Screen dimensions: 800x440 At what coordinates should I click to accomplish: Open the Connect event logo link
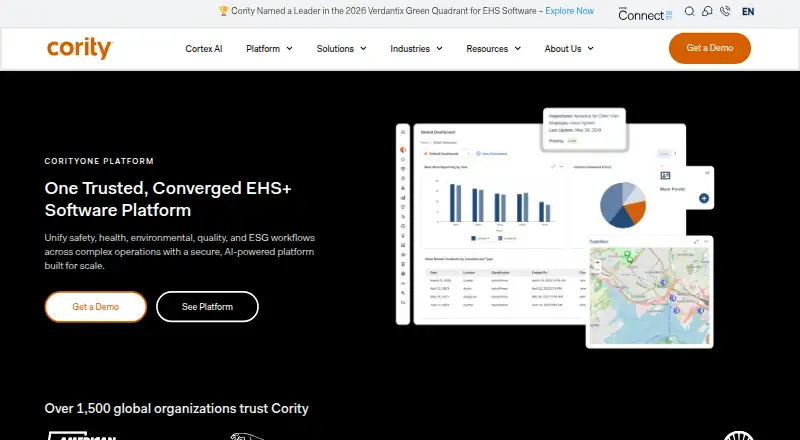[x=645, y=14]
